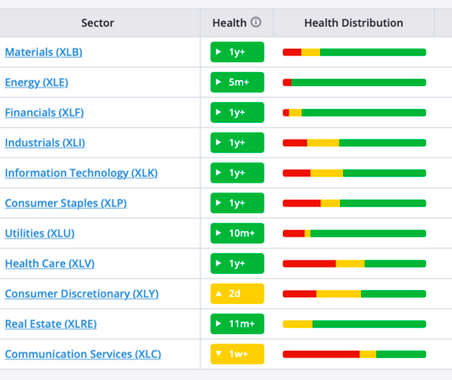Open the Energy (XLE) sector link

click(37, 82)
